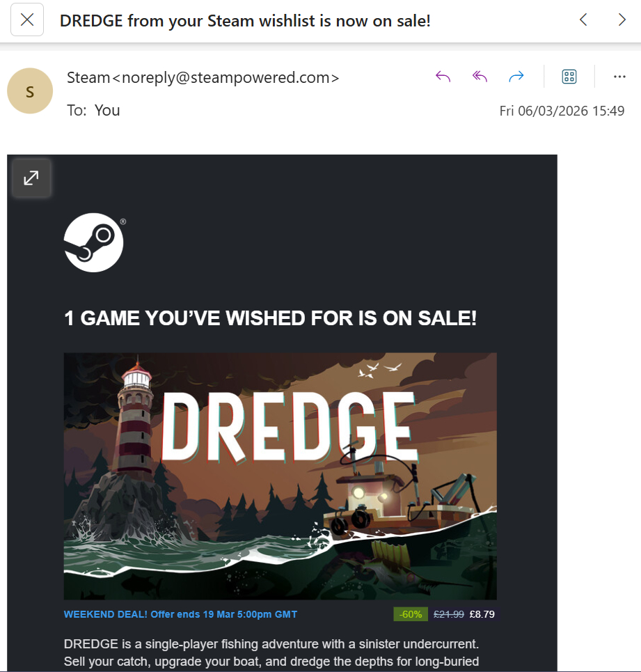
Task: Click the Steam logo in the email
Action: tap(94, 242)
